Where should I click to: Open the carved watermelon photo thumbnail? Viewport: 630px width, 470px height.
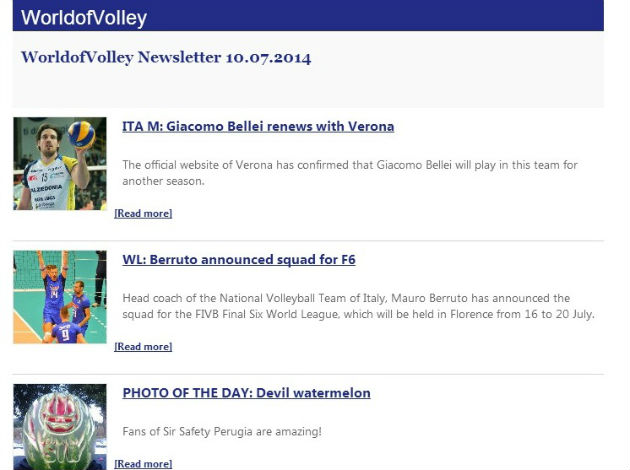59,427
